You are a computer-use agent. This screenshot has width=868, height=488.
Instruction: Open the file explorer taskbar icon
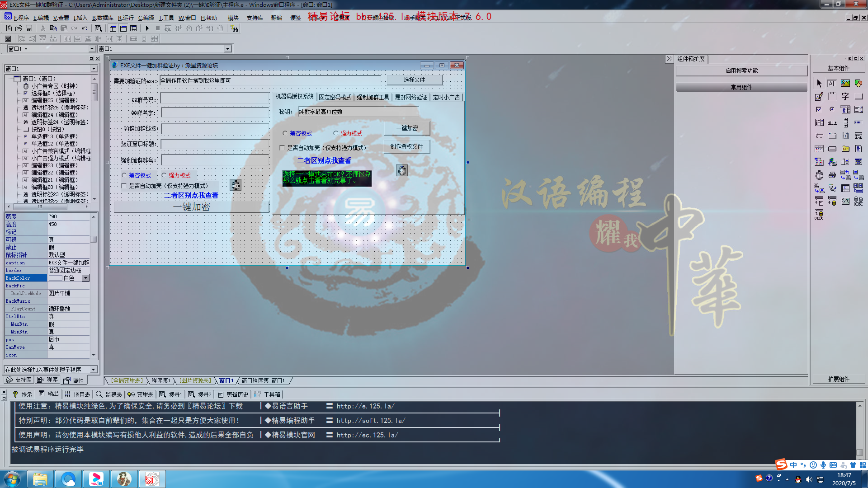tap(40, 479)
